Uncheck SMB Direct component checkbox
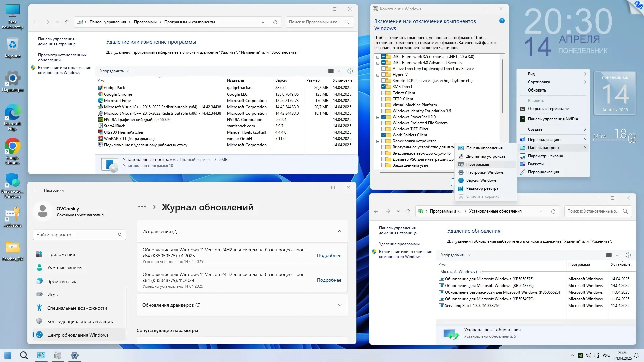644x362 pixels. [x=384, y=87]
